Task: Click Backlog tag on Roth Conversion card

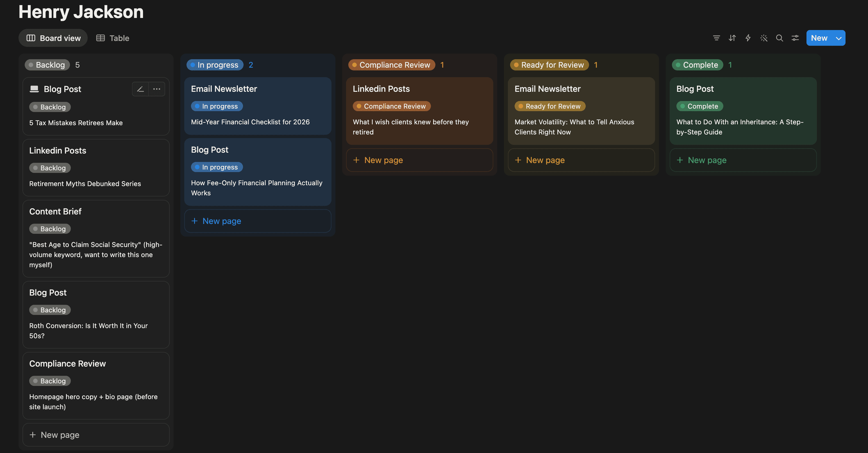Action: [x=50, y=310]
